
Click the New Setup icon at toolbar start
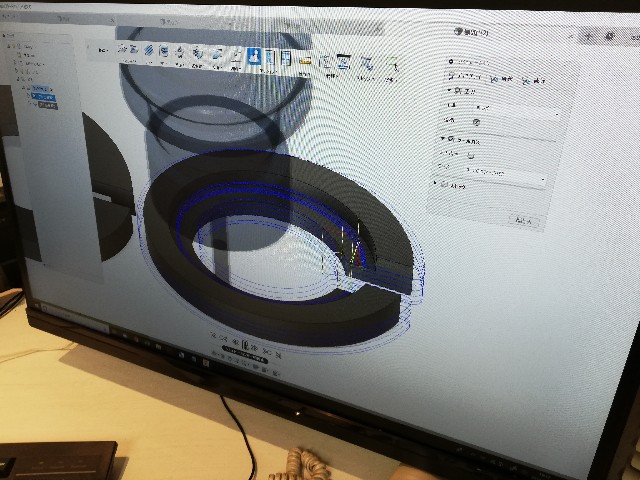pos(122,49)
